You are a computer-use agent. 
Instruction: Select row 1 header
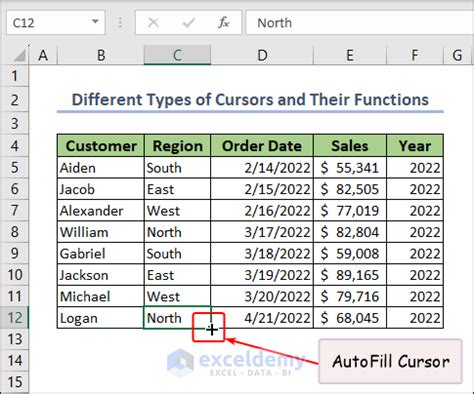[14, 76]
